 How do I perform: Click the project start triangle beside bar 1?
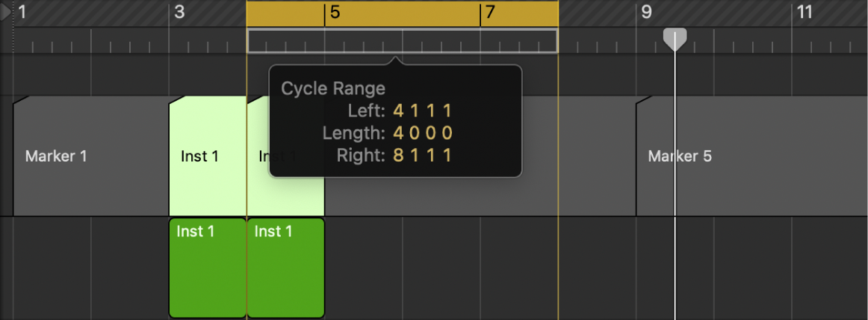pyautogui.click(x=7, y=12)
